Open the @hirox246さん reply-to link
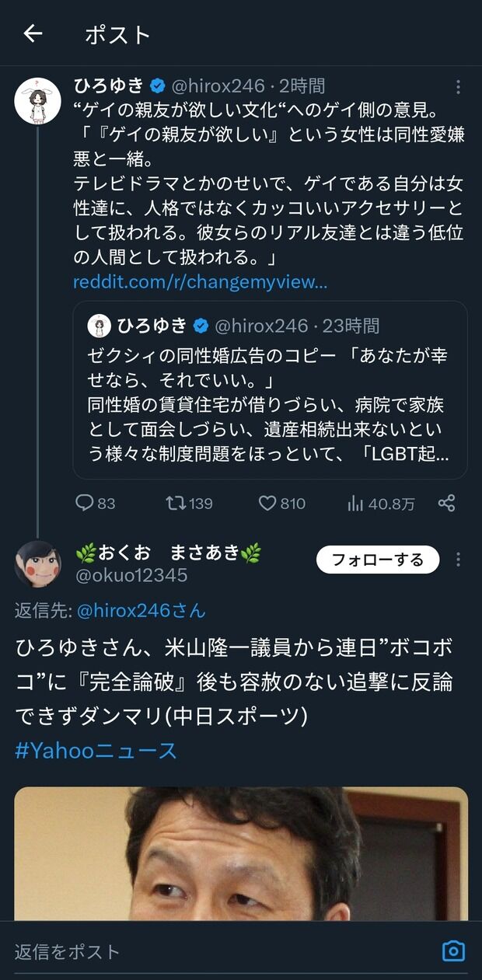Screen dimensions: 482x980 (140, 612)
